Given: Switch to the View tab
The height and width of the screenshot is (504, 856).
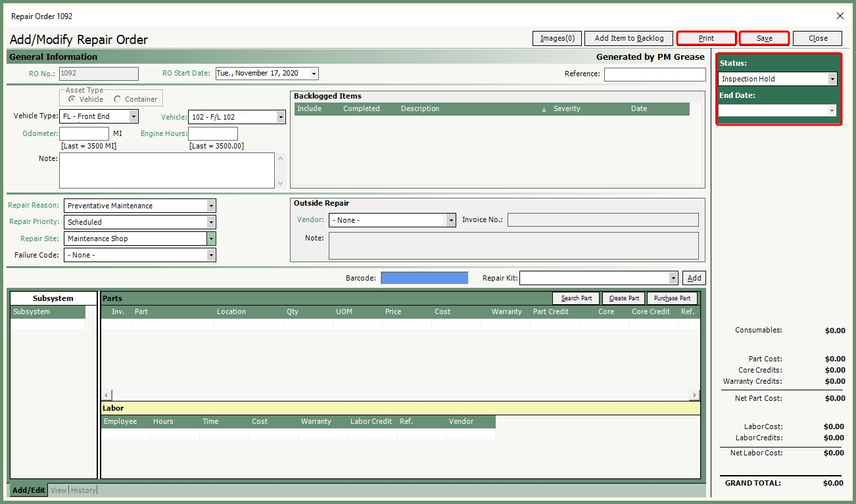Looking at the screenshot, I should pos(59,490).
